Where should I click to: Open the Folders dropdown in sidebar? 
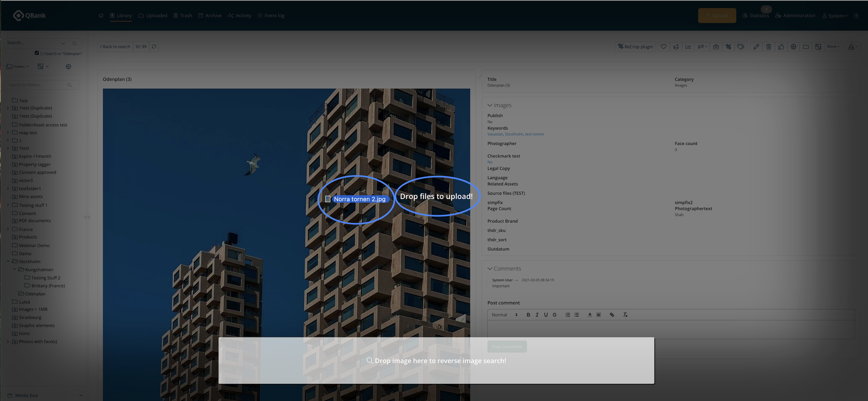18,67
